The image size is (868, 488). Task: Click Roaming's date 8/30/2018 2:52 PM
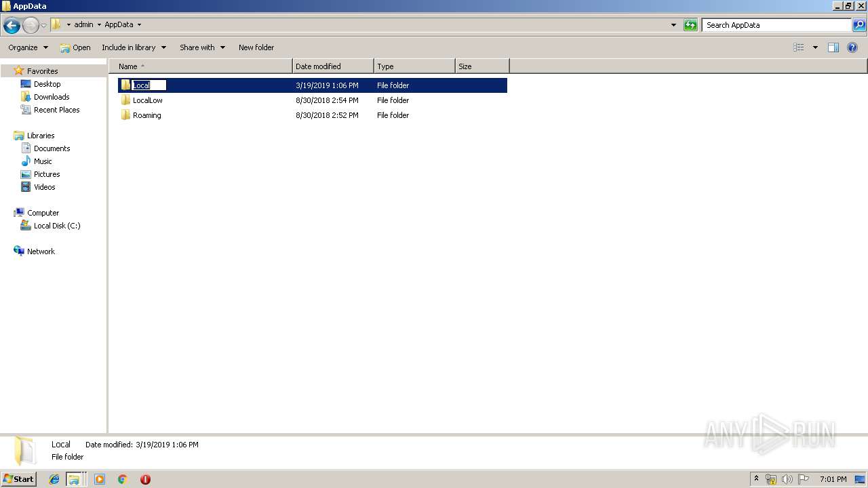[x=327, y=115]
